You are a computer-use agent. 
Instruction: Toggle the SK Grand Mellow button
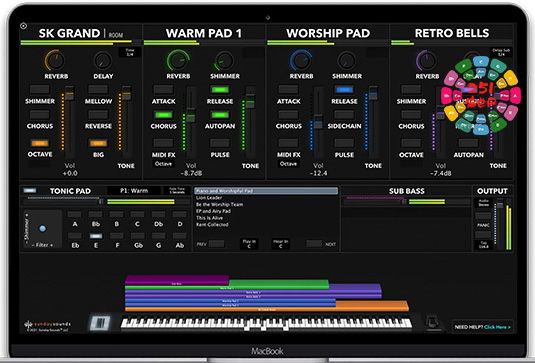tap(98, 89)
